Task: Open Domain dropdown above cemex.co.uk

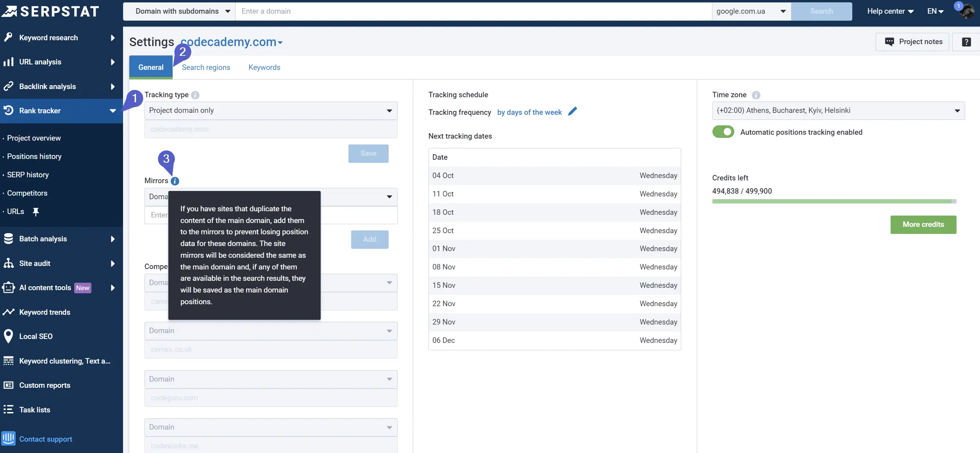Action: [271, 331]
